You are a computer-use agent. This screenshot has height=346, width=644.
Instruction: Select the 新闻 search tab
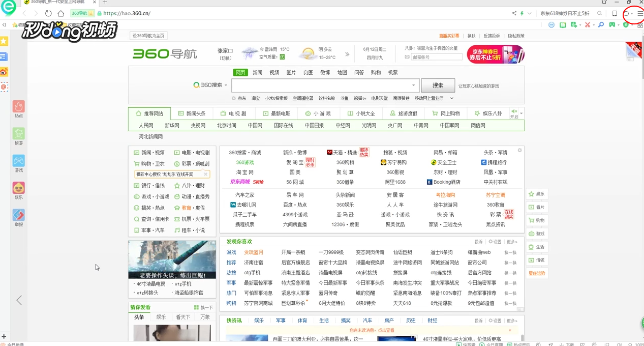257,73
